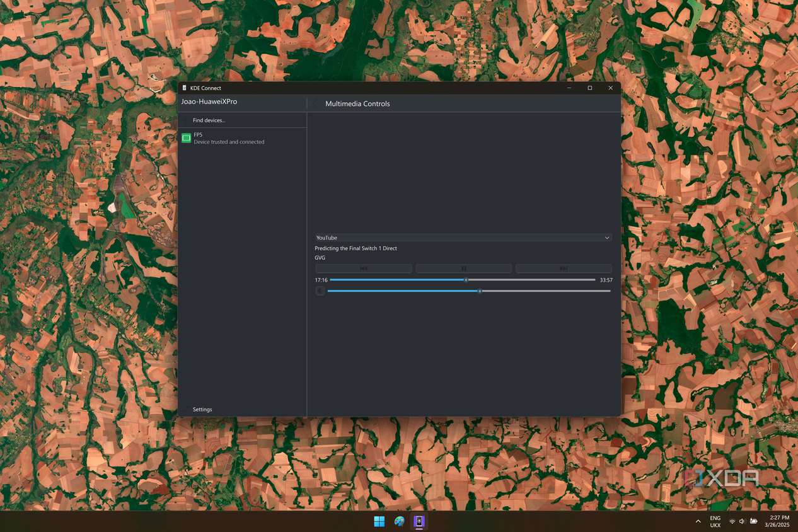
Task: Seek on the track position slider
Action: 463,280
